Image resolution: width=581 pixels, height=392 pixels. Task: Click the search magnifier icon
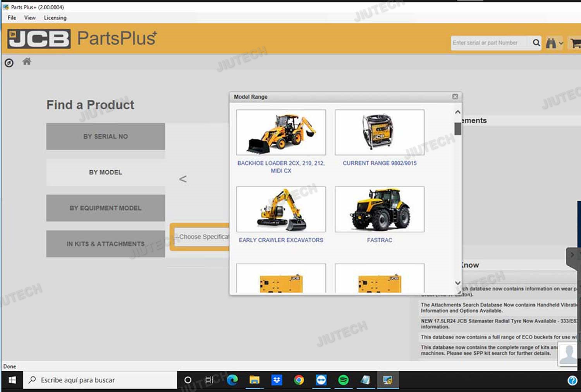click(x=536, y=43)
